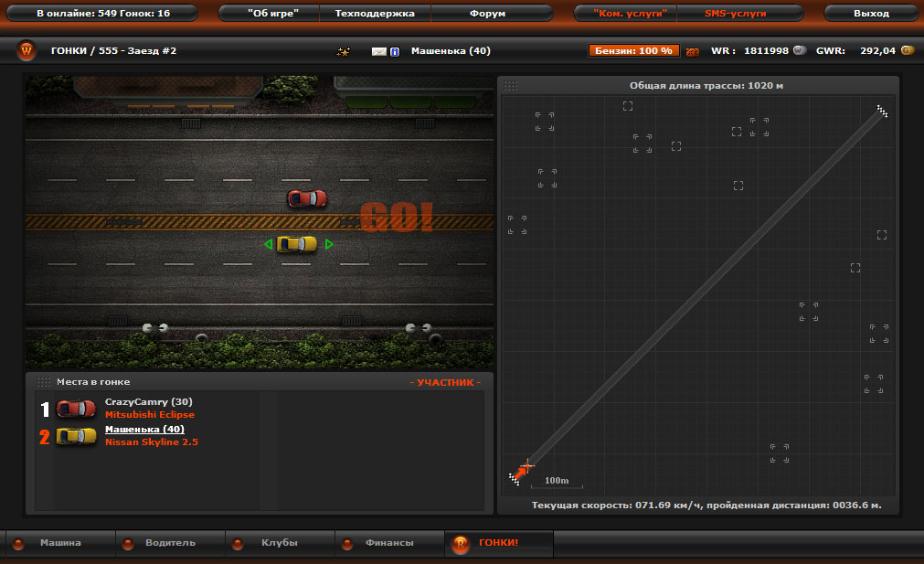Viewport: 924px width, 564px height.
Task: Click the gold GWR coin icon
Action: [x=907, y=51]
